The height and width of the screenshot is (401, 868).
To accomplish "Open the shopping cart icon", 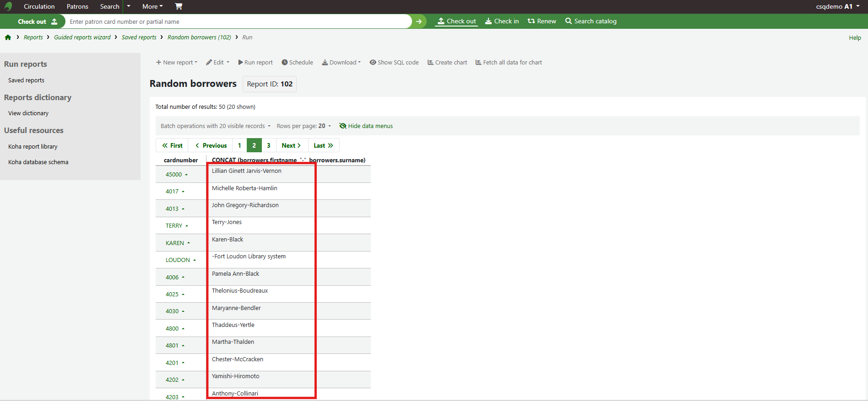I will (x=179, y=6).
